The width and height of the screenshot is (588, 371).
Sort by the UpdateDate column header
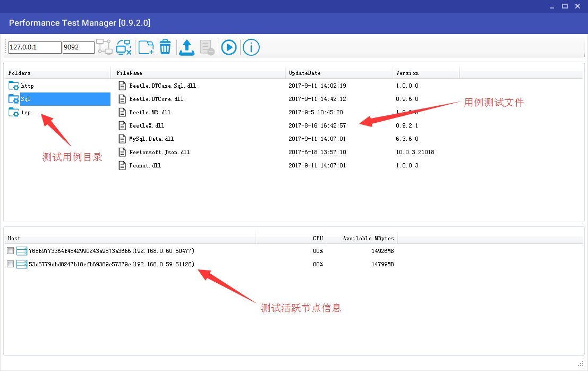tap(339, 73)
